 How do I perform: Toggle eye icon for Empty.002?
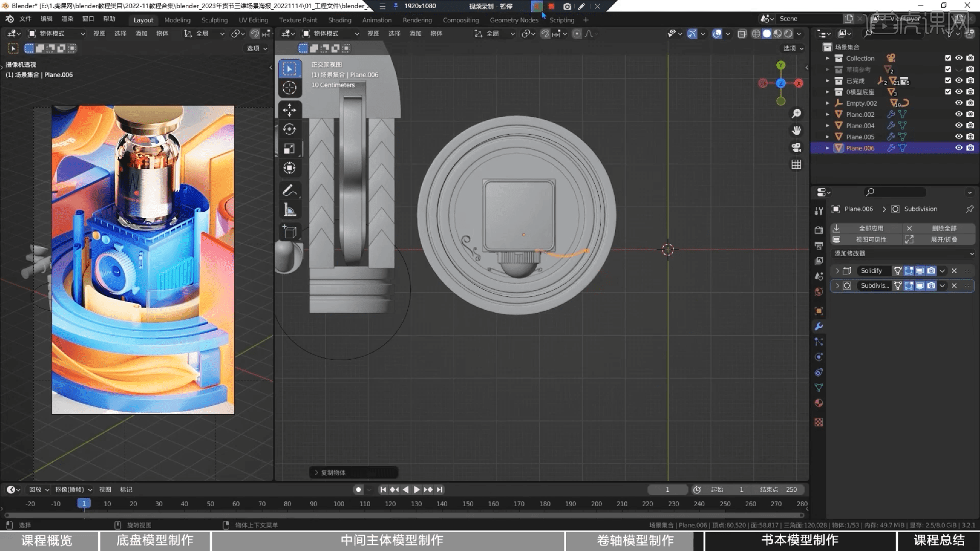959,103
